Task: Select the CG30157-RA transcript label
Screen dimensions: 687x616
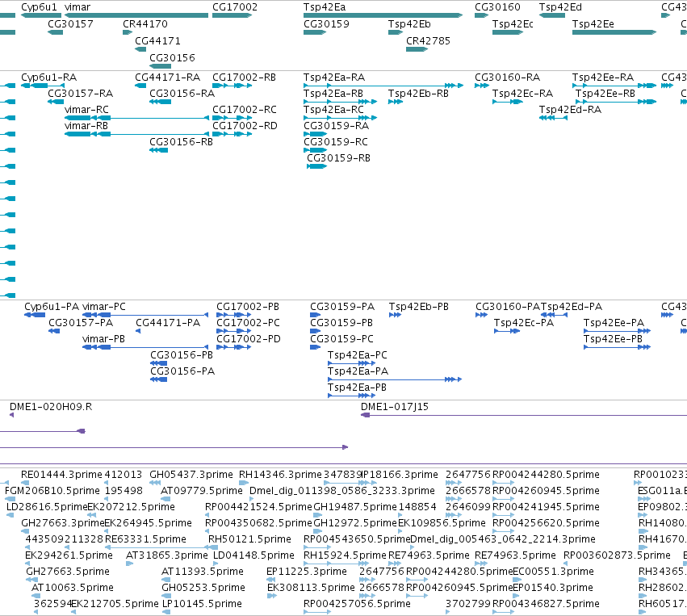Action: 80,94
